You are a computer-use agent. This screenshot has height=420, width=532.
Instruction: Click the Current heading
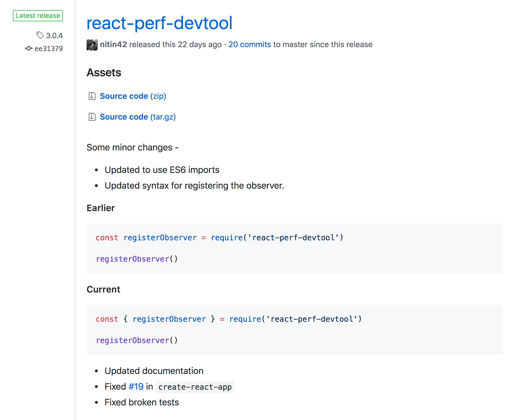103,289
